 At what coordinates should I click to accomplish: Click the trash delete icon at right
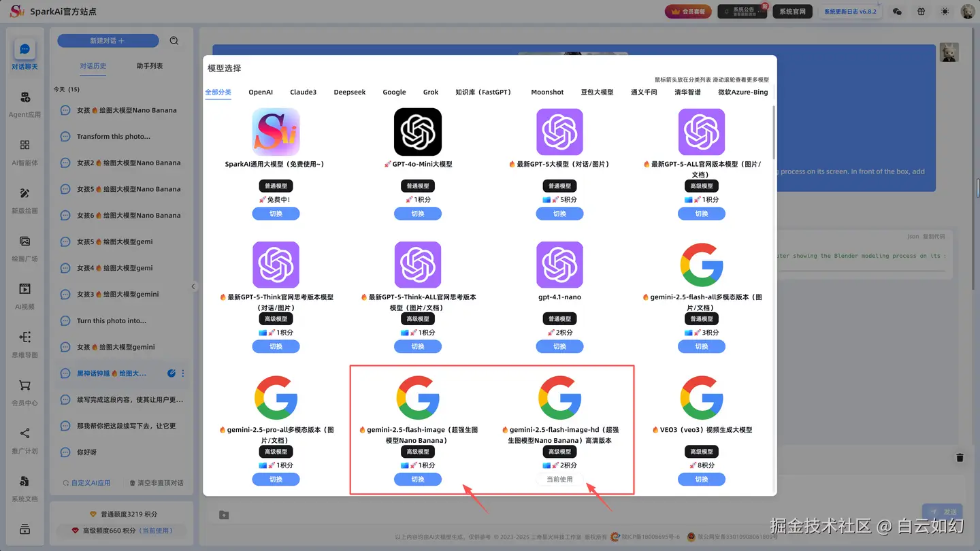[960, 458]
